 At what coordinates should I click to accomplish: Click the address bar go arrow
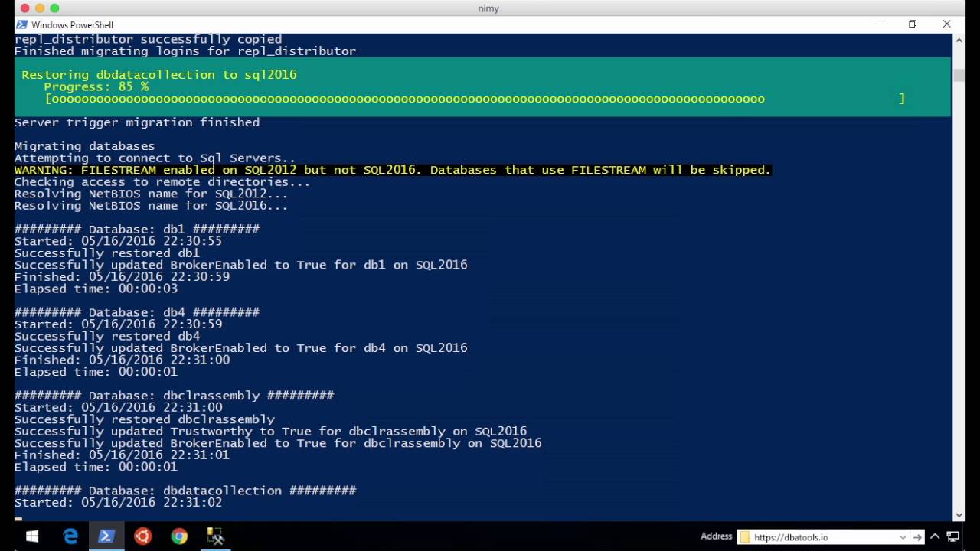(917, 537)
